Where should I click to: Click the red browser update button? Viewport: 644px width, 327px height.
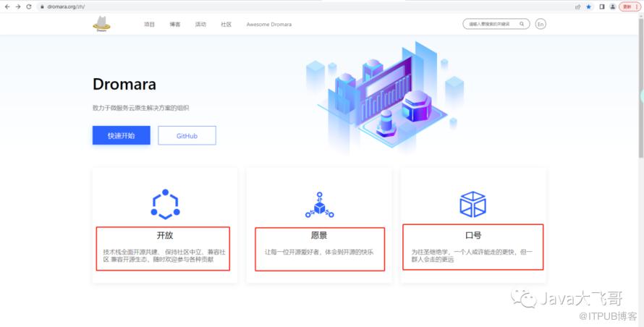click(630, 7)
